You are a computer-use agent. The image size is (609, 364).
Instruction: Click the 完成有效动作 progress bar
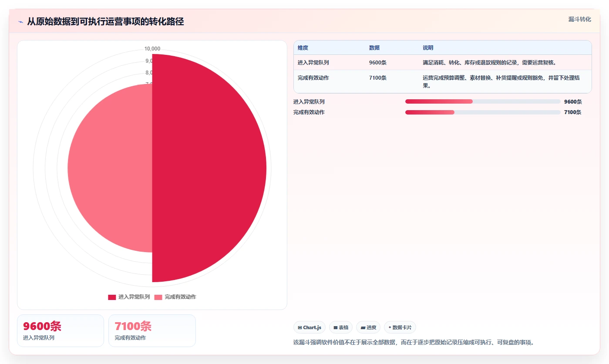coord(483,112)
